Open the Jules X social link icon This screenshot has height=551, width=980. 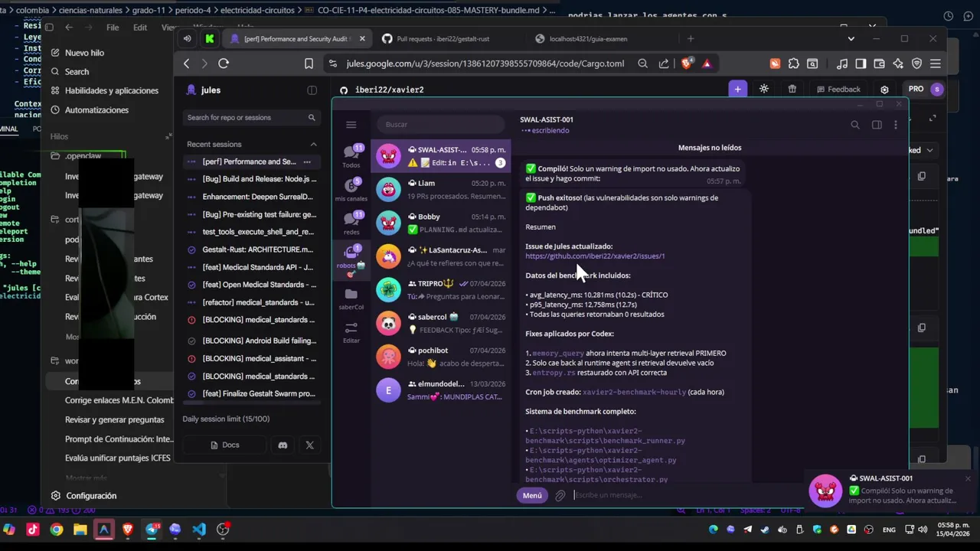pyautogui.click(x=309, y=445)
